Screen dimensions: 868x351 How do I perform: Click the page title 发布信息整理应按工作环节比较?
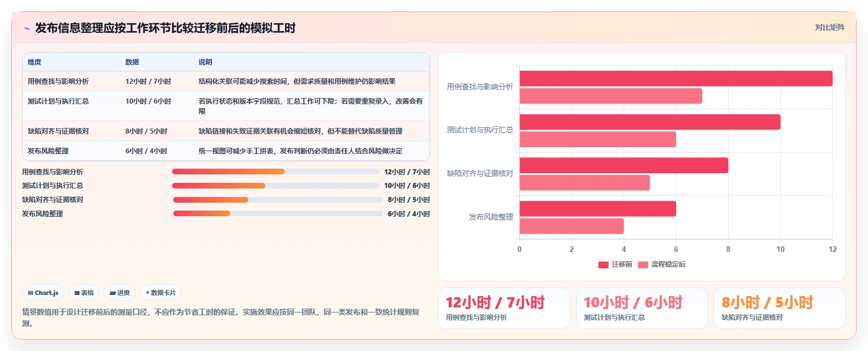click(x=165, y=28)
